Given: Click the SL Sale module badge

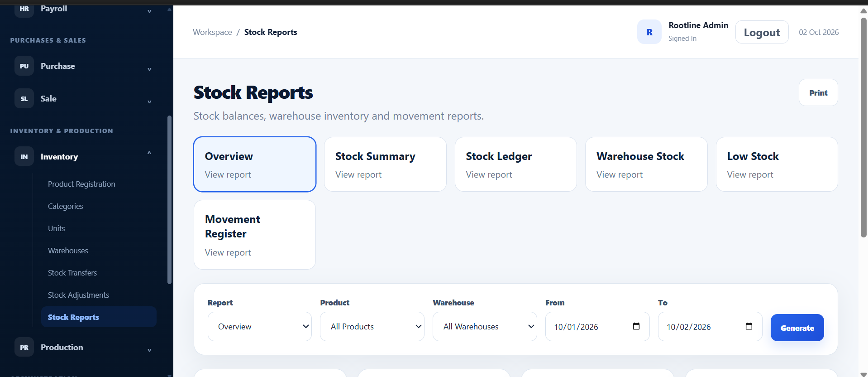Looking at the screenshot, I should 24,98.
